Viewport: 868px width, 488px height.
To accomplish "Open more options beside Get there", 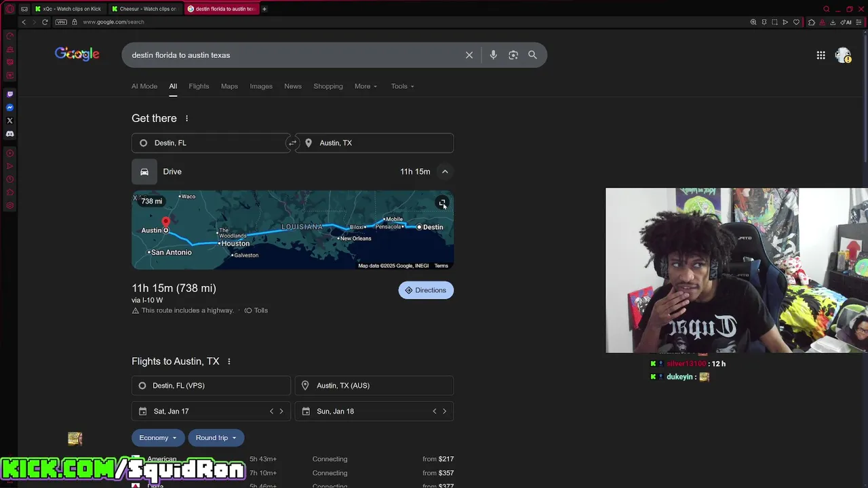I will coord(186,118).
